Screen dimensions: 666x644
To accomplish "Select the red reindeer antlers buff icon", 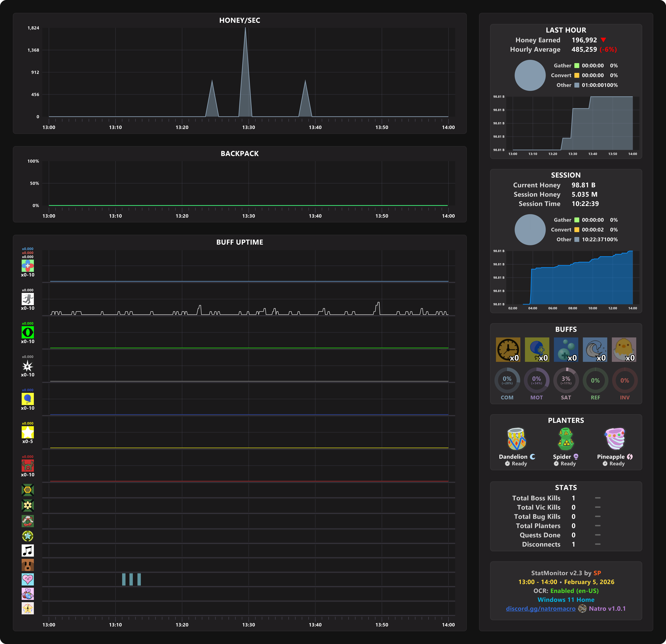I will (x=28, y=466).
